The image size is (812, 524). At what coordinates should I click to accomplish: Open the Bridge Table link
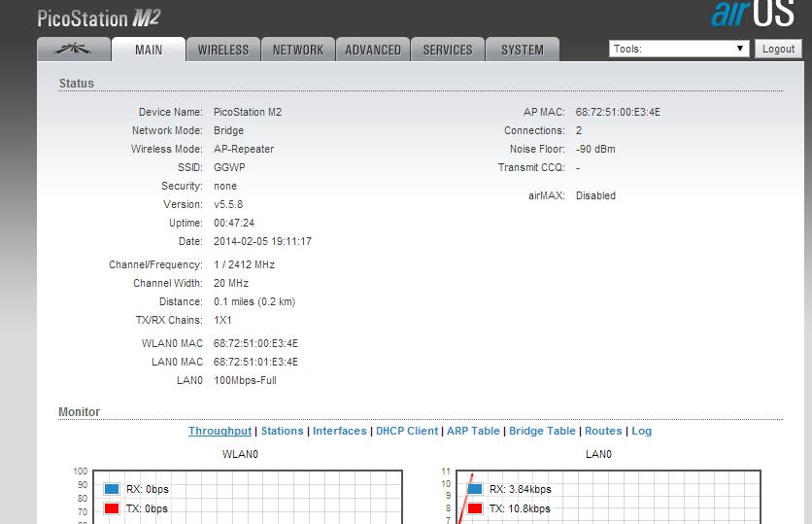[542, 431]
